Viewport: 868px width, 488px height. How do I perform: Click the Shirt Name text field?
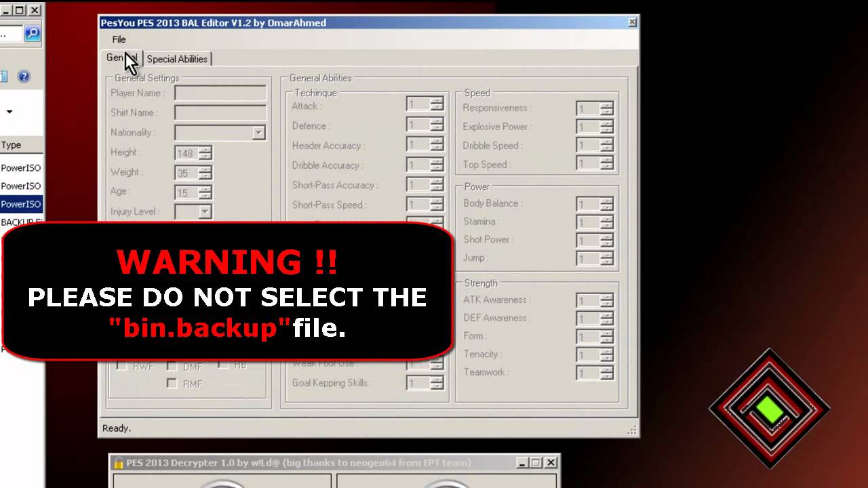point(220,113)
